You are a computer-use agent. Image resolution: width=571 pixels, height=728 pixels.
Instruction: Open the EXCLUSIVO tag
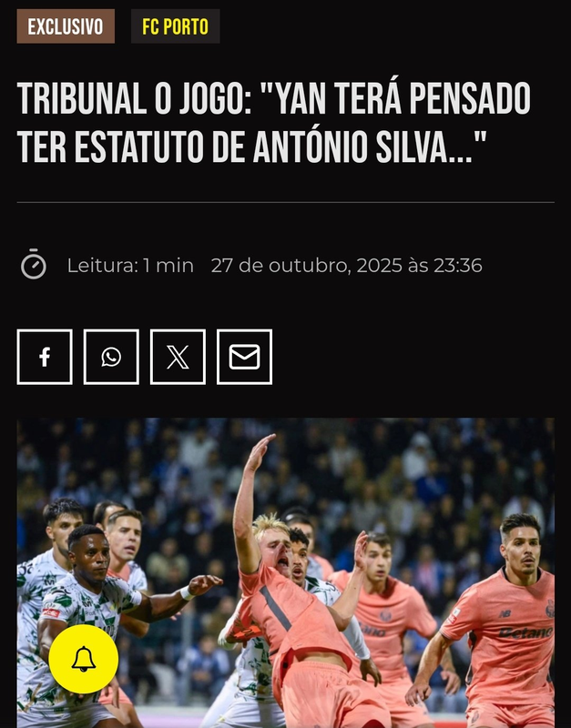point(66,26)
